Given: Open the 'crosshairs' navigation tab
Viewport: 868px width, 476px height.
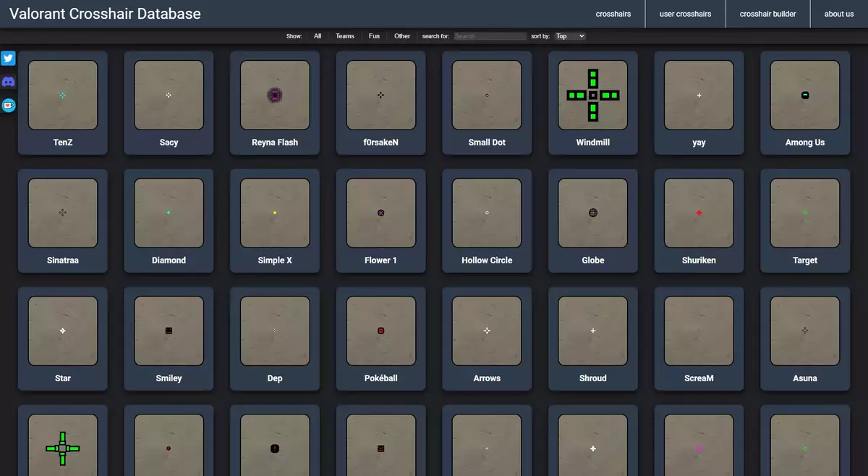Looking at the screenshot, I should click(x=613, y=14).
